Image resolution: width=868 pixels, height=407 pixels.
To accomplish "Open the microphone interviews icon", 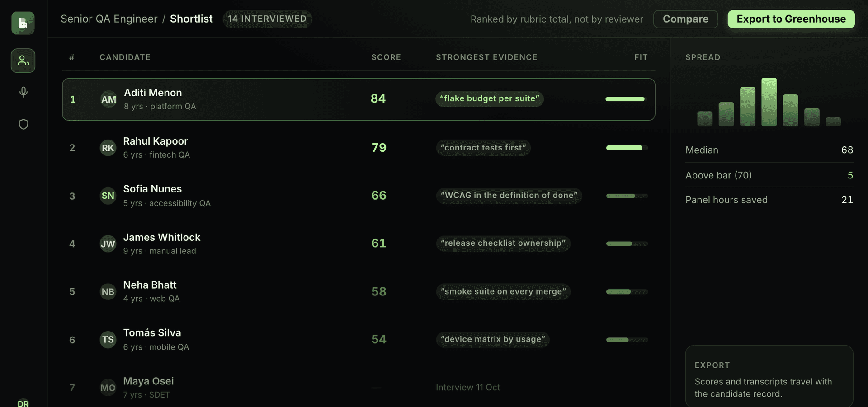I will [24, 92].
